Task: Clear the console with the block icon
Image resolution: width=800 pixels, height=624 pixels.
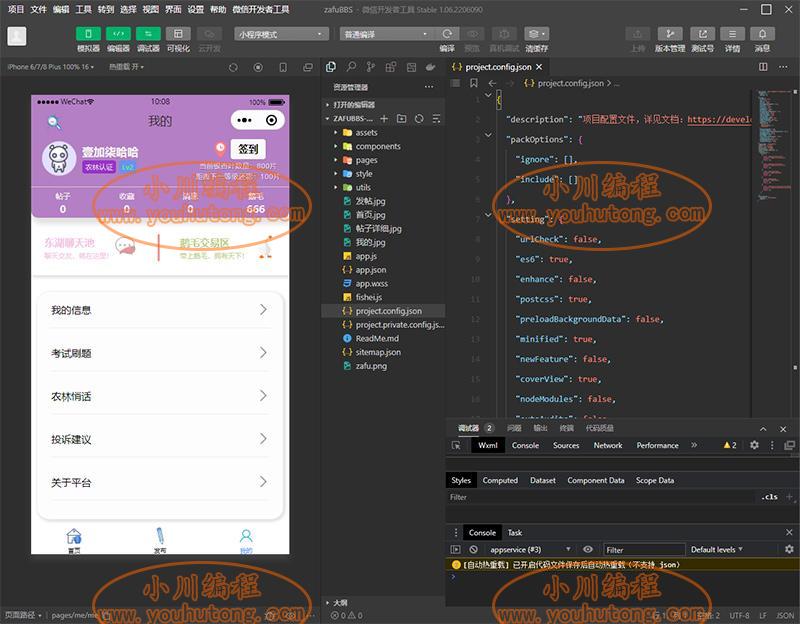Action: [473, 550]
